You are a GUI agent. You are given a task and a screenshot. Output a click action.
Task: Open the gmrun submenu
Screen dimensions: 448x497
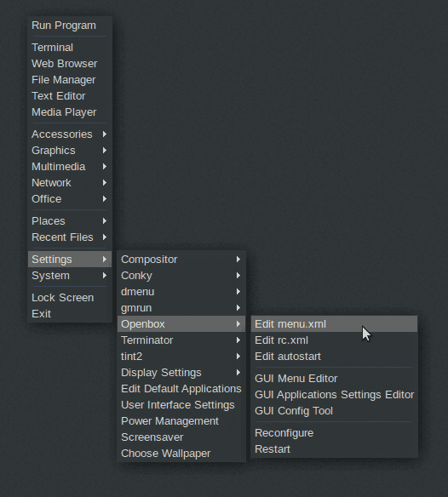tap(181, 308)
